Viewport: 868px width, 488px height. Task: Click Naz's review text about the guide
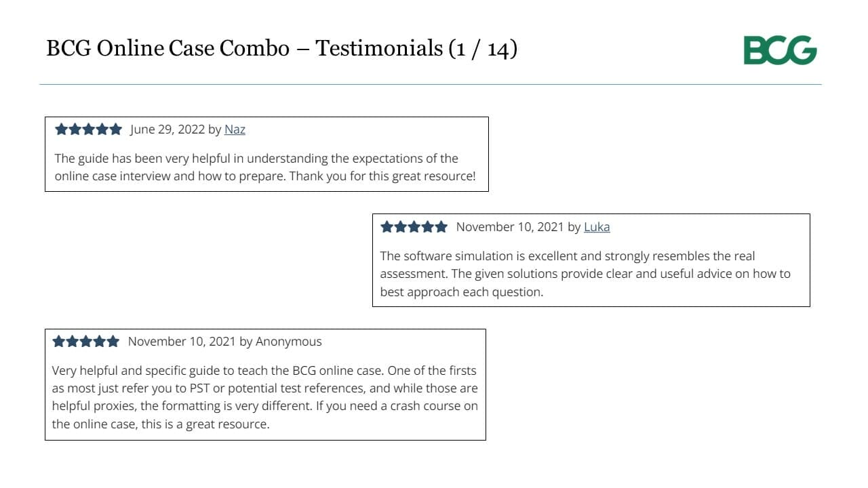(x=265, y=167)
